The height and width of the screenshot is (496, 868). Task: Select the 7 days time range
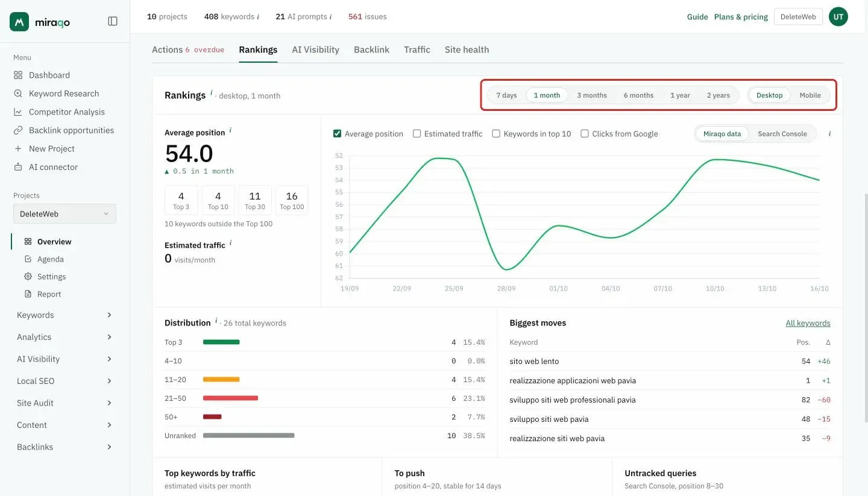(506, 95)
